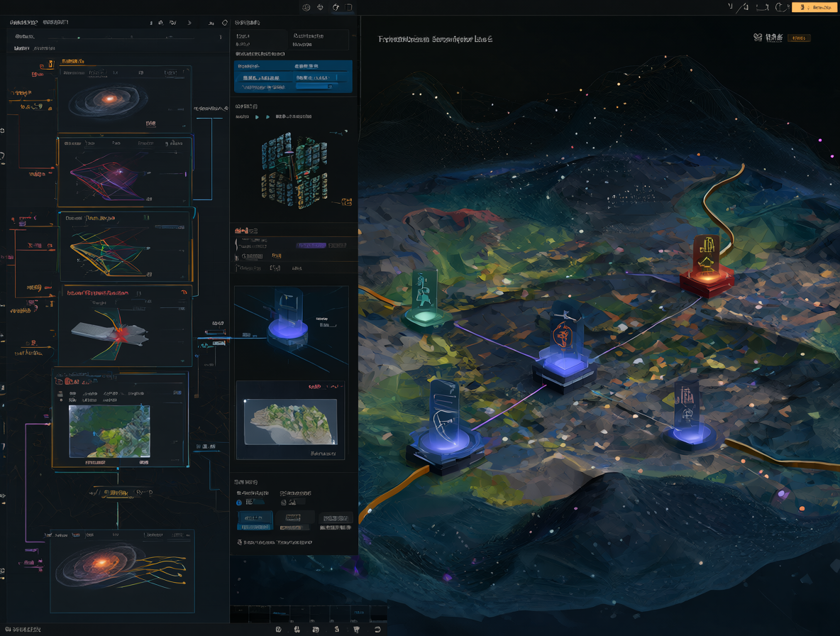Select the purple wireframe mesh node
This screenshot has height=636, width=840.
click(124, 172)
